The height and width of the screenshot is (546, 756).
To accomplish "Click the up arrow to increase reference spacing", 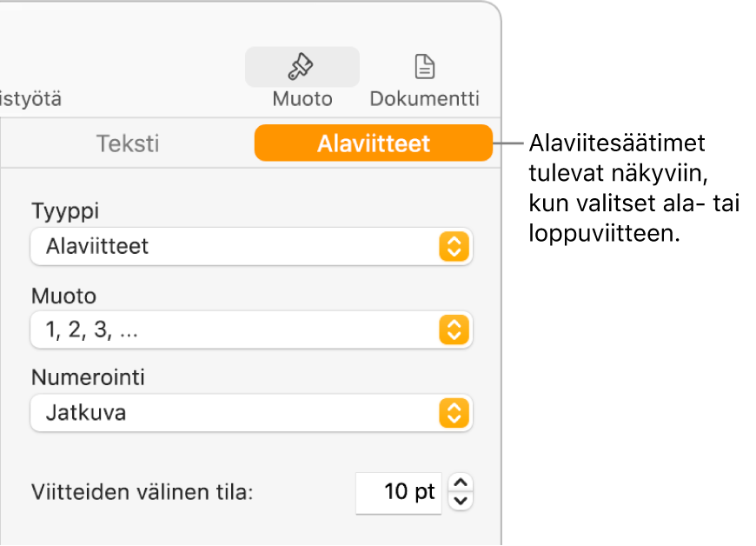I will coord(461,484).
